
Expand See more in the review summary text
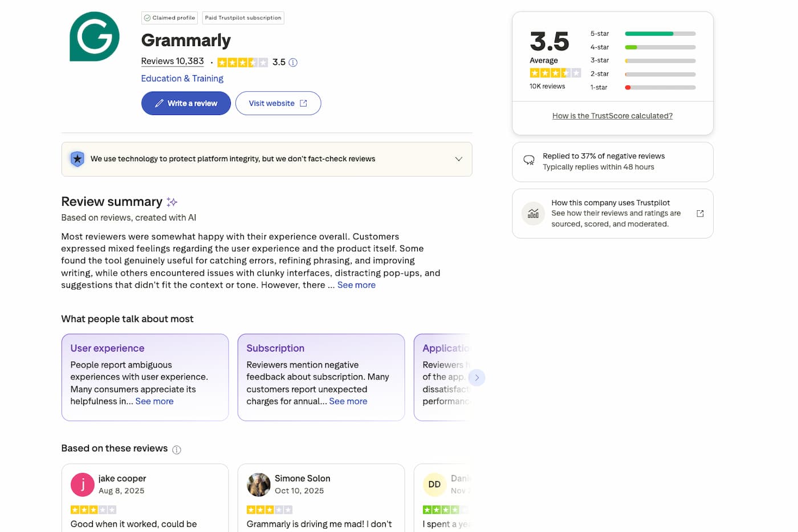point(356,285)
